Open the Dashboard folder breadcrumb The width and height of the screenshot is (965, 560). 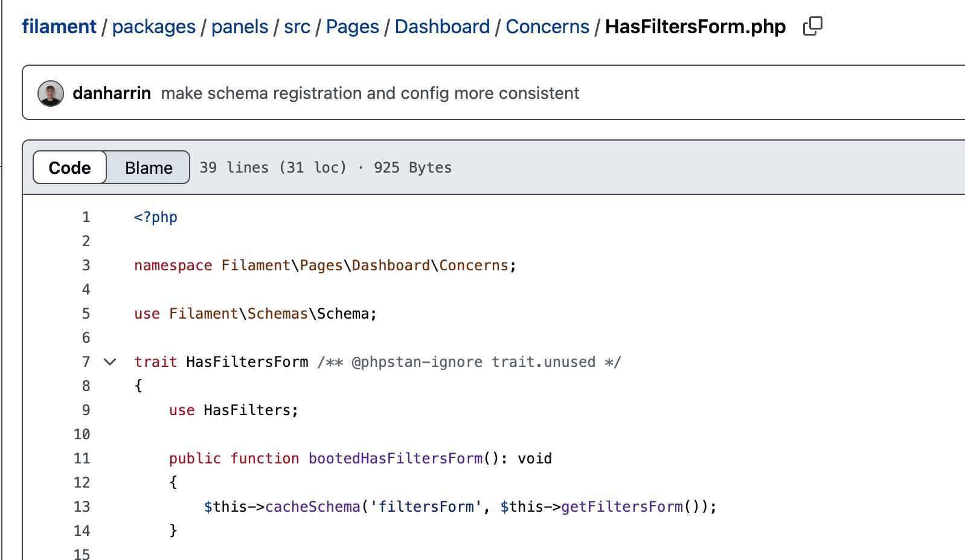(x=442, y=27)
